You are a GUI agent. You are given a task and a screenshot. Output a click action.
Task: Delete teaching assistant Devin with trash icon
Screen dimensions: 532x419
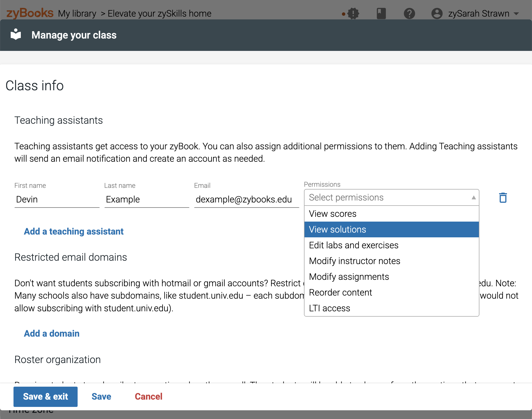503,198
